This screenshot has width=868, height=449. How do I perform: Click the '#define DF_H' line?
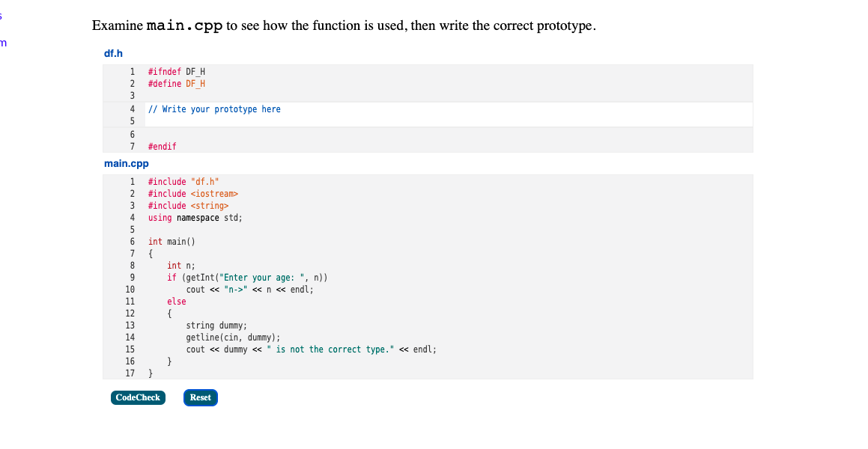coord(177,84)
